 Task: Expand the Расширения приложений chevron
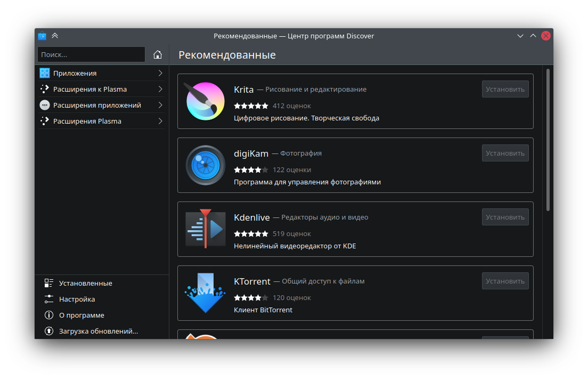coord(160,105)
